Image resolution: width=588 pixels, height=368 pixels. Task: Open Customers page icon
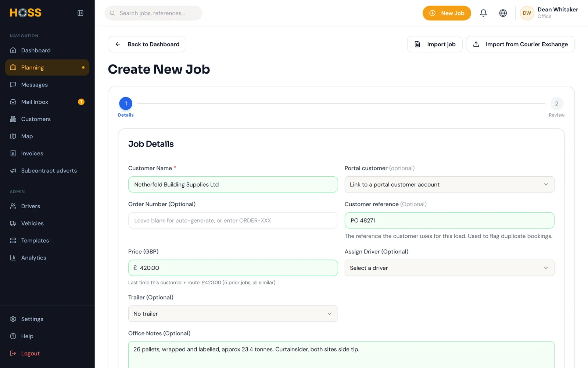(x=13, y=119)
